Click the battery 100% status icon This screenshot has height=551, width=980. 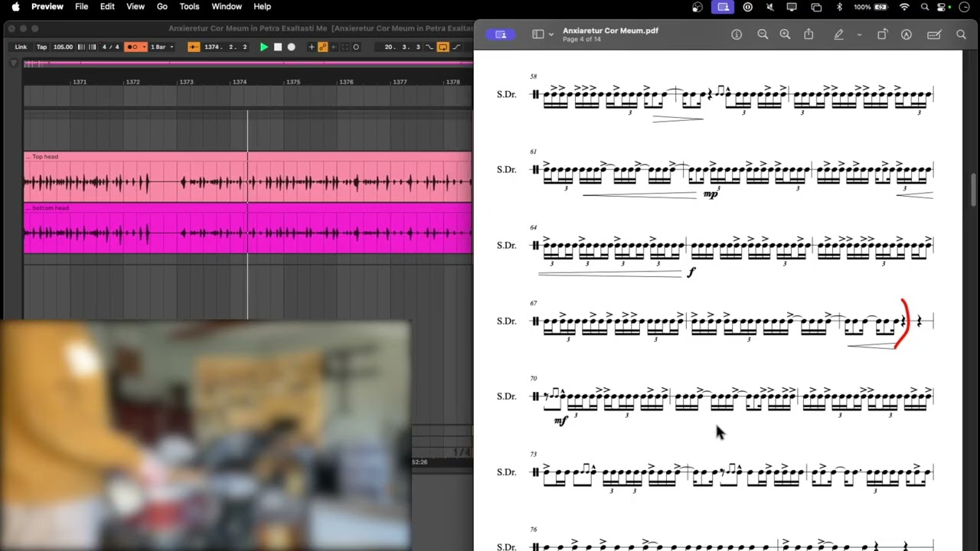[871, 7]
